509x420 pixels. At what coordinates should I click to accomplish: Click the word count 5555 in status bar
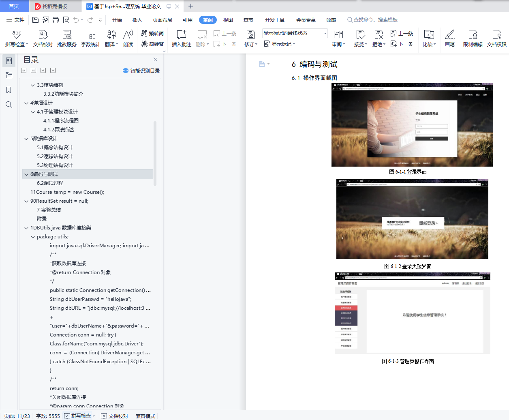click(48, 416)
